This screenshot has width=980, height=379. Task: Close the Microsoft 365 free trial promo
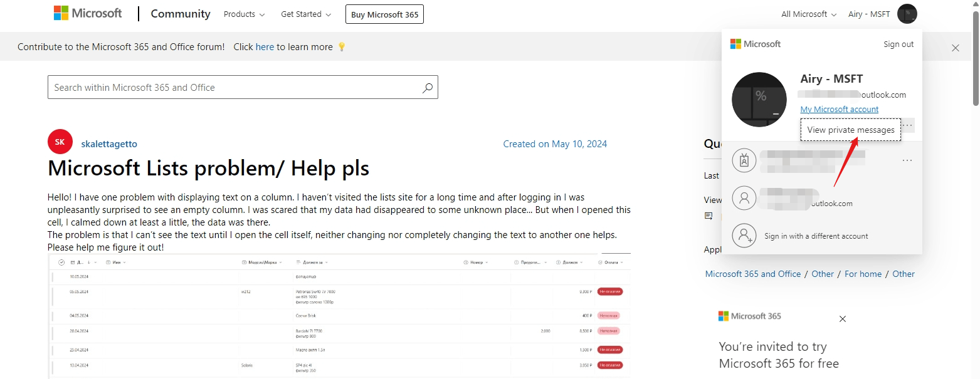click(843, 319)
